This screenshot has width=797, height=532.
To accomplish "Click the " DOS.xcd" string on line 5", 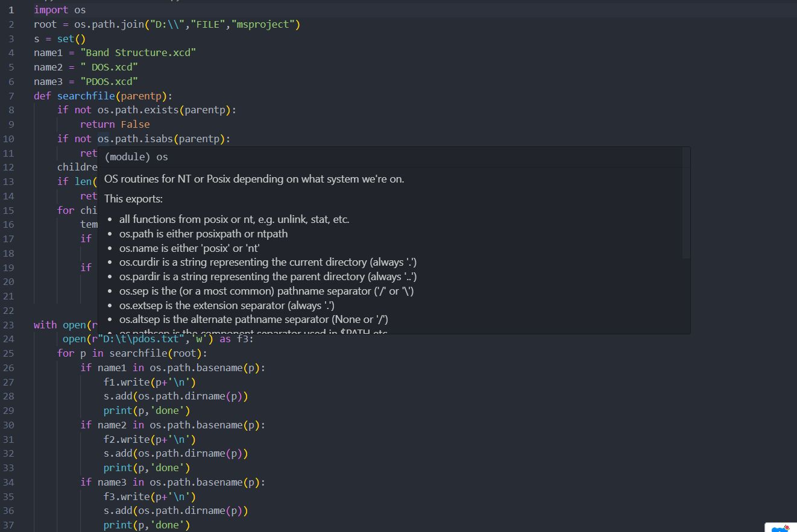I will tap(109, 67).
